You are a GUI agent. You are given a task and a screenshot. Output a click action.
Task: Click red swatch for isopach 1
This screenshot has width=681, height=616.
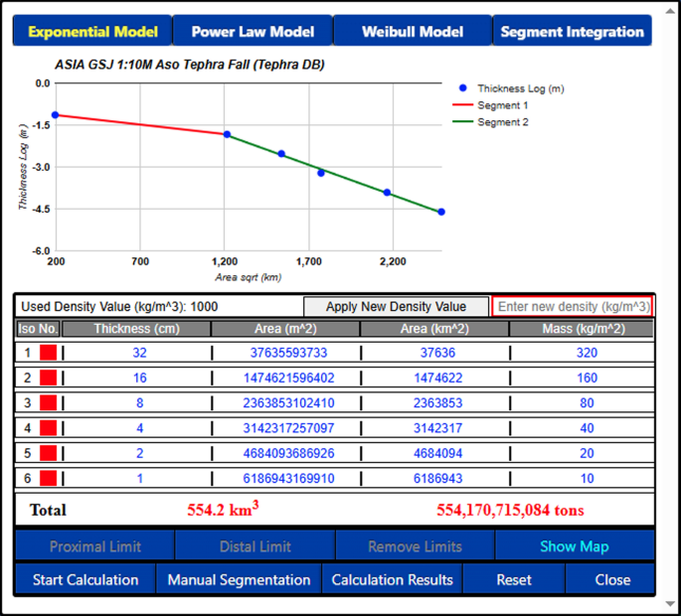coord(49,353)
